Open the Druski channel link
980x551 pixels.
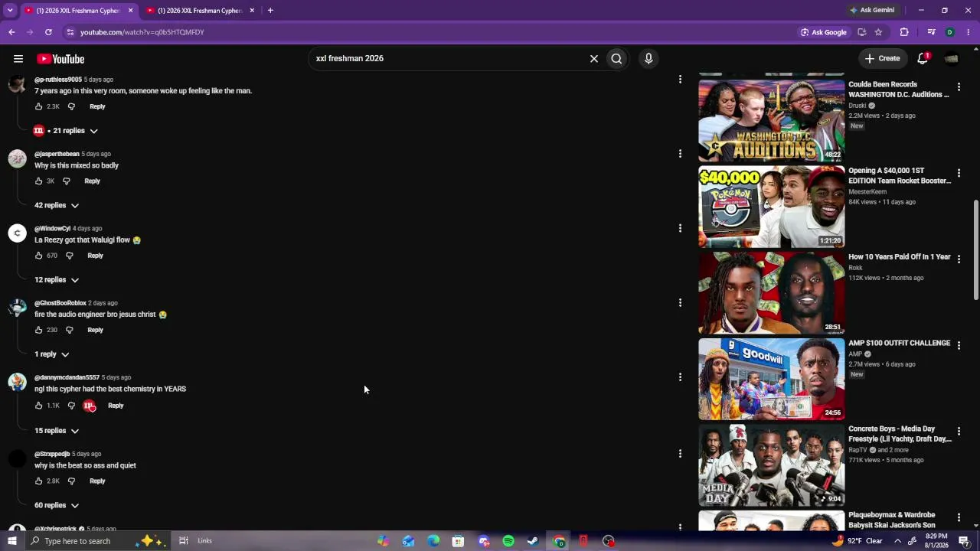(x=857, y=106)
